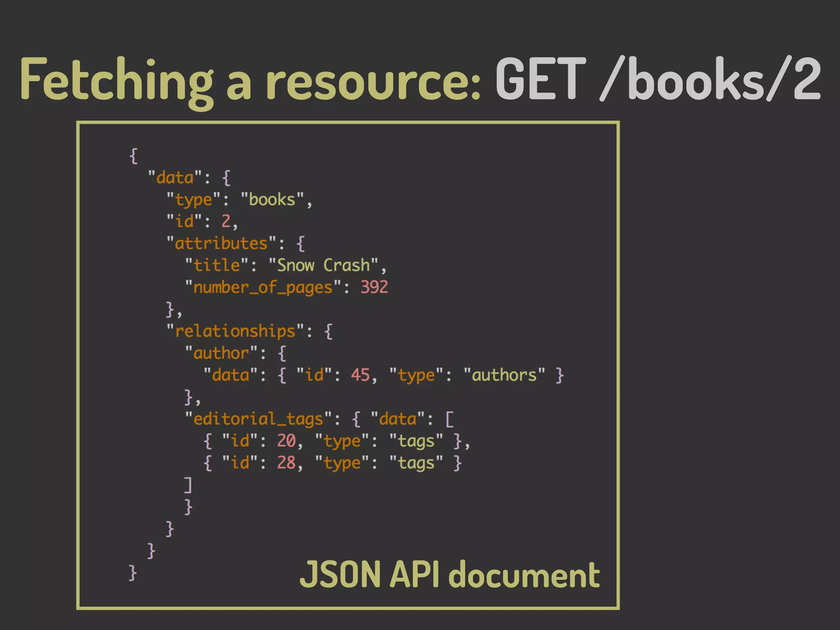Click the '"relationships": {' line

[250, 331]
